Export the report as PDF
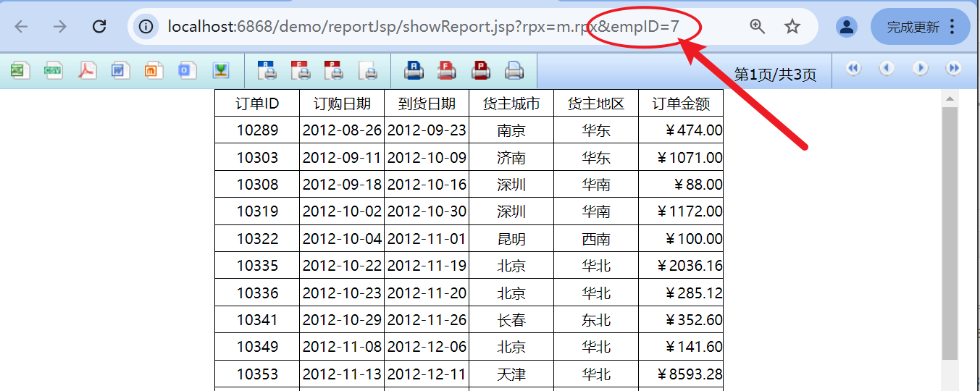This screenshot has width=980, height=391. click(x=87, y=70)
